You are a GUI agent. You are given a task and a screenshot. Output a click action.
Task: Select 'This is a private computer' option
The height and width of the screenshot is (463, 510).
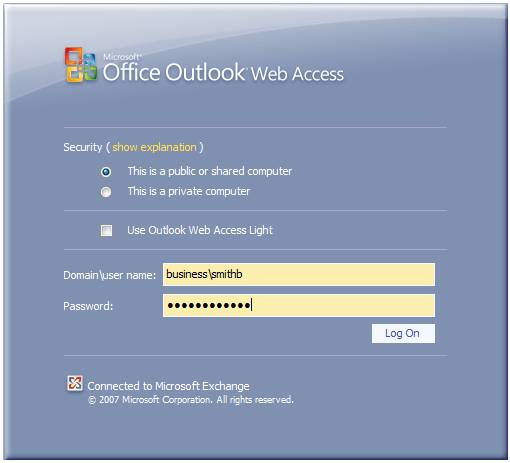106,192
